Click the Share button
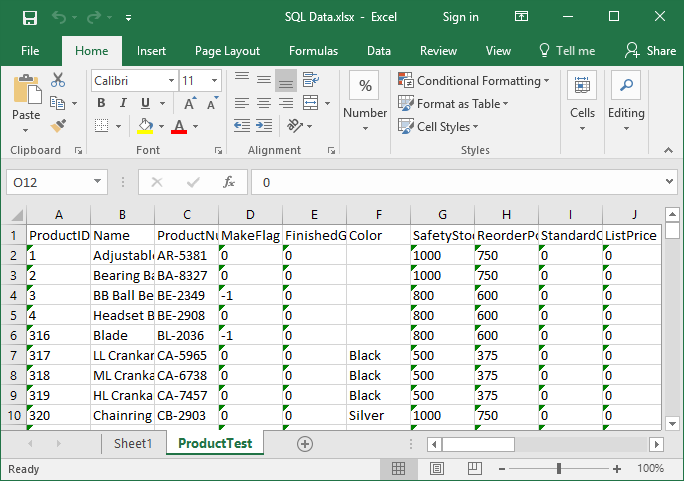The width and height of the screenshot is (684, 481). (650, 51)
